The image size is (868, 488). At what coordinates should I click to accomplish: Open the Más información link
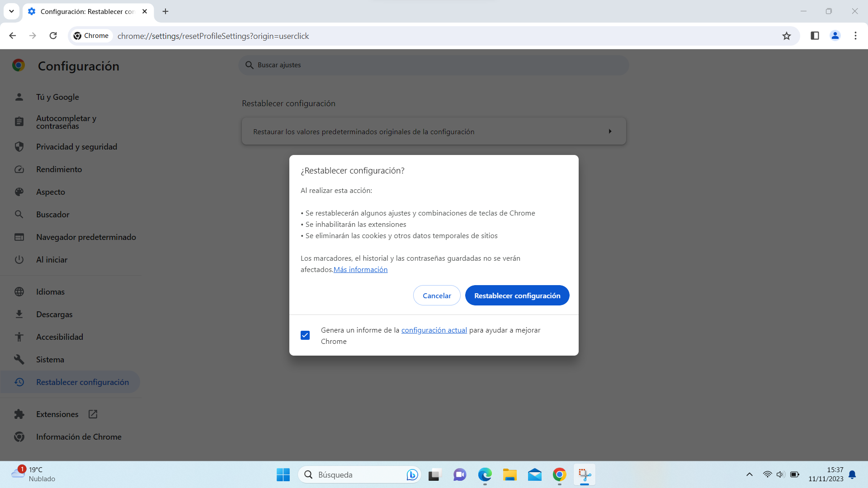click(x=360, y=270)
